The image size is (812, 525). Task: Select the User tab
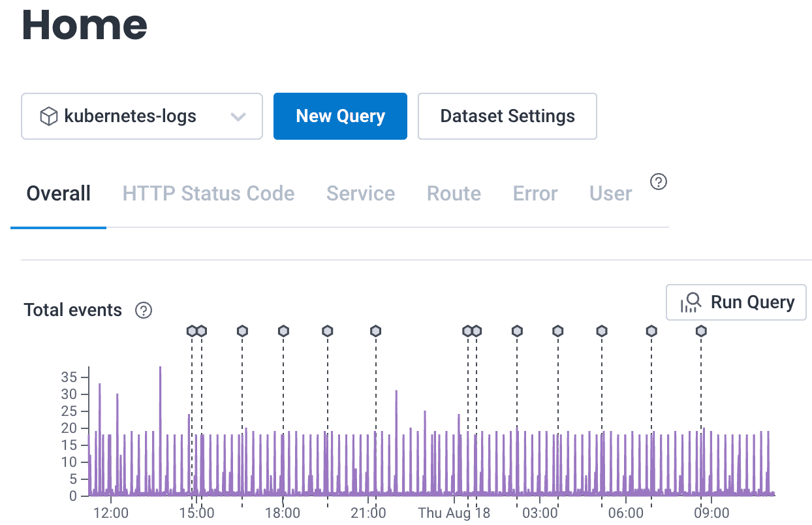pos(610,194)
